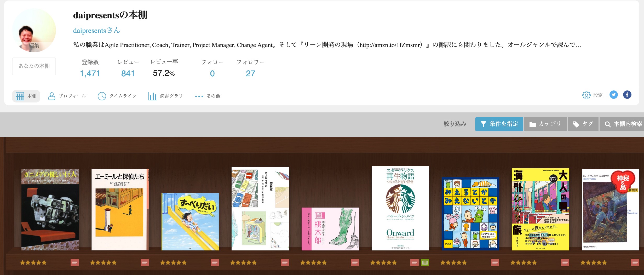Click green memo icon under Starbucks book
The height and width of the screenshot is (275, 644).
[x=425, y=262]
